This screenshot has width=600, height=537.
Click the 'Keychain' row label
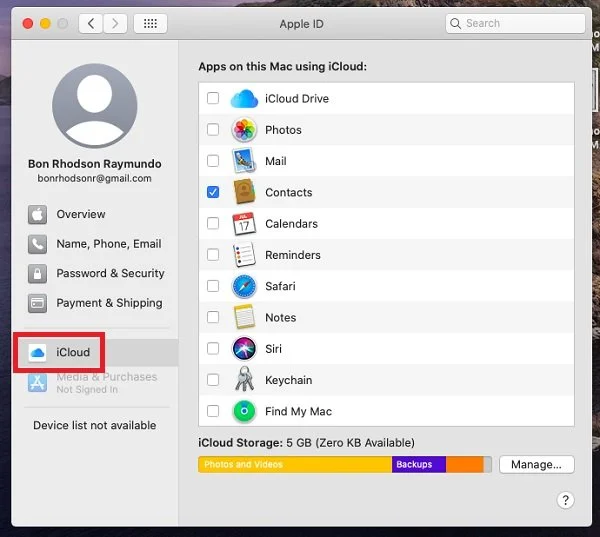click(x=289, y=380)
